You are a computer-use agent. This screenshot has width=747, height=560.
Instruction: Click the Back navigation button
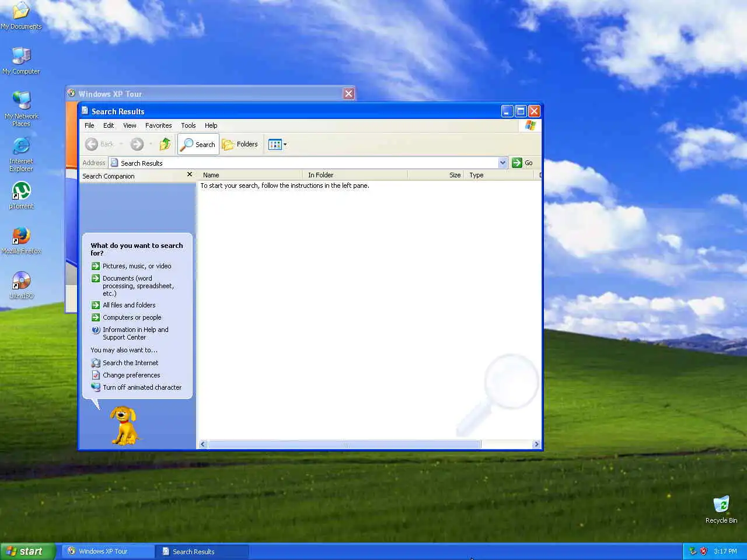(x=100, y=144)
